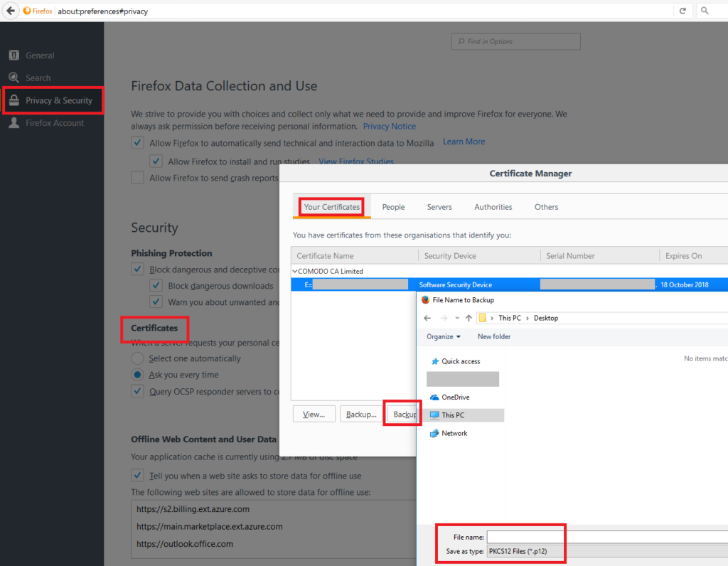Image resolution: width=728 pixels, height=566 pixels.
Task: Switch to the Your Certificates tab
Action: coord(331,207)
